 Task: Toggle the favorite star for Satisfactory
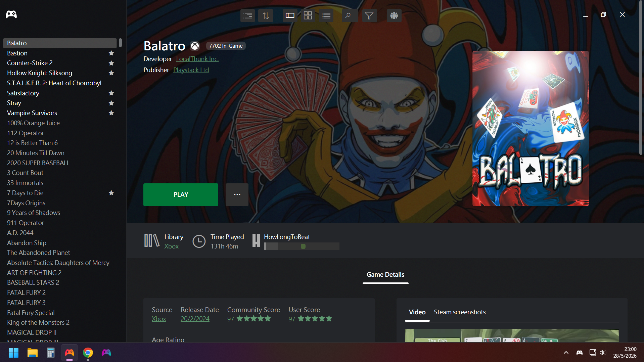pos(111,93)
